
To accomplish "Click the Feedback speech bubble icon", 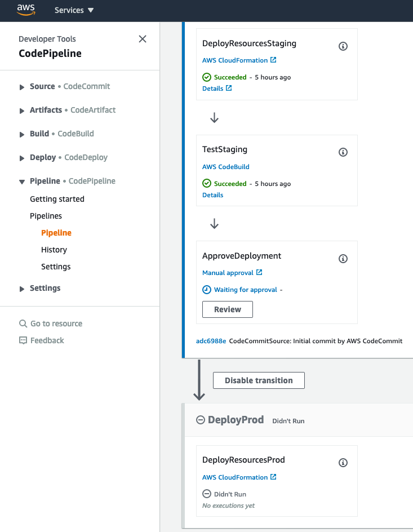I will point(23,340).
